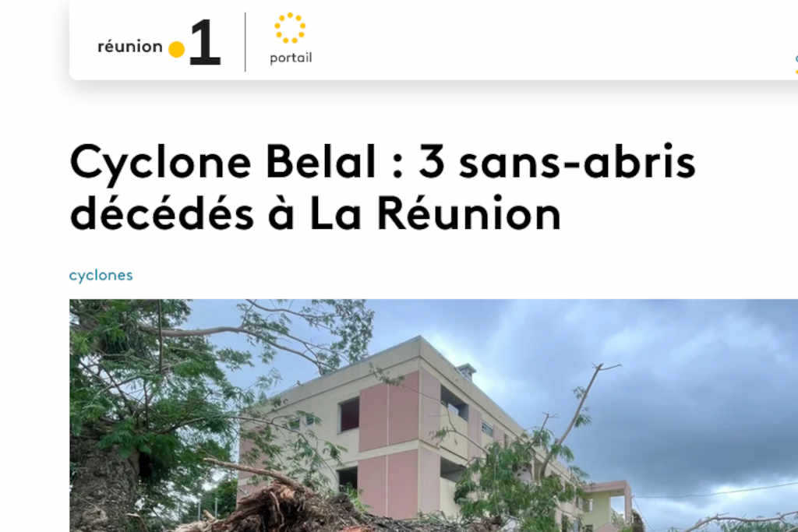This screenshot has height=532, width=798.
Task: Click the large numeral 1 in the logo
Action: 205,42
